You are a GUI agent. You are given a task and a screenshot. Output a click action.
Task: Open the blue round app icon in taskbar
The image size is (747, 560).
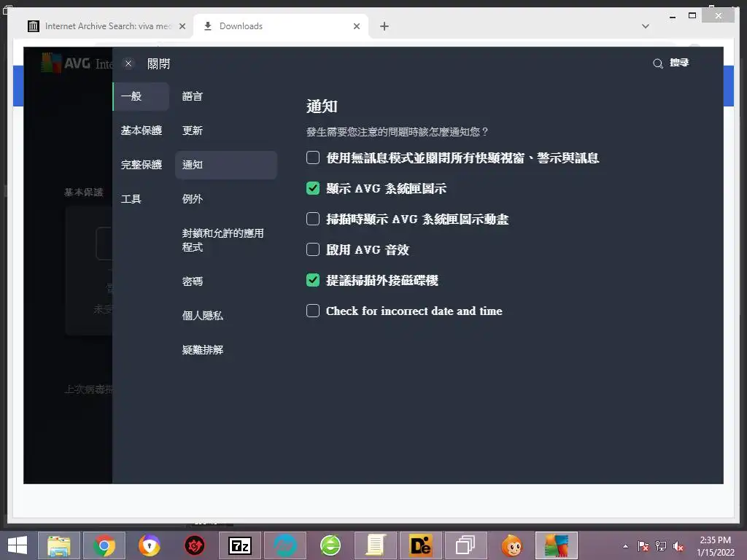coord(285,545)
